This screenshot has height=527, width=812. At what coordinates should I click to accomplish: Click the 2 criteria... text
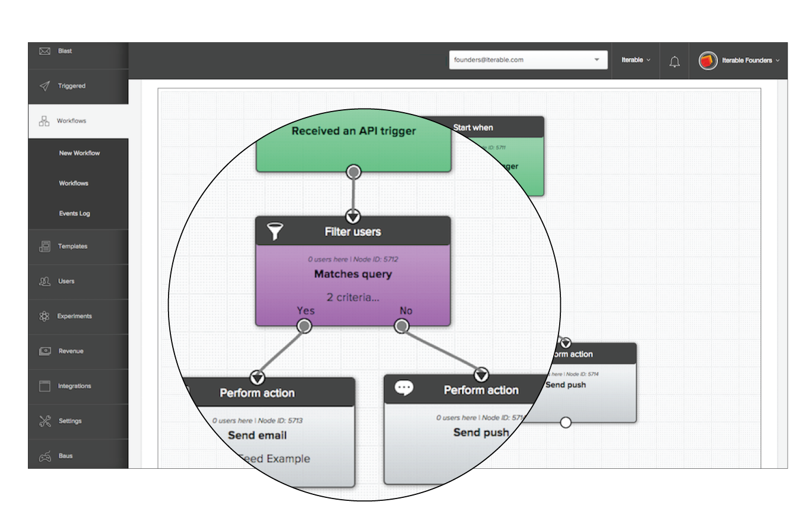(353, 297)
